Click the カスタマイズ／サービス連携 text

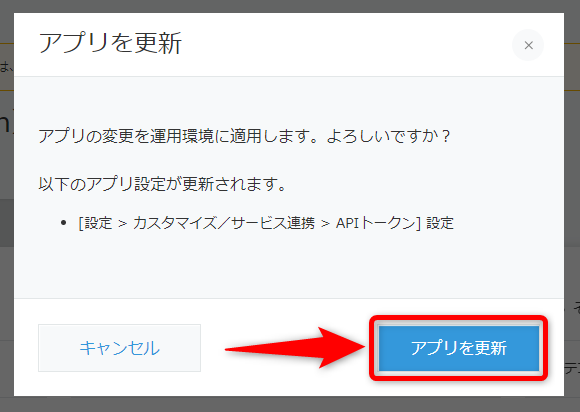click(x=224, y=223)
